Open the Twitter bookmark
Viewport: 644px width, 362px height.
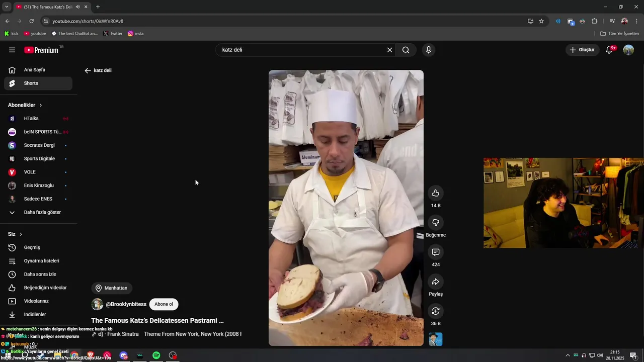(113, 34)
